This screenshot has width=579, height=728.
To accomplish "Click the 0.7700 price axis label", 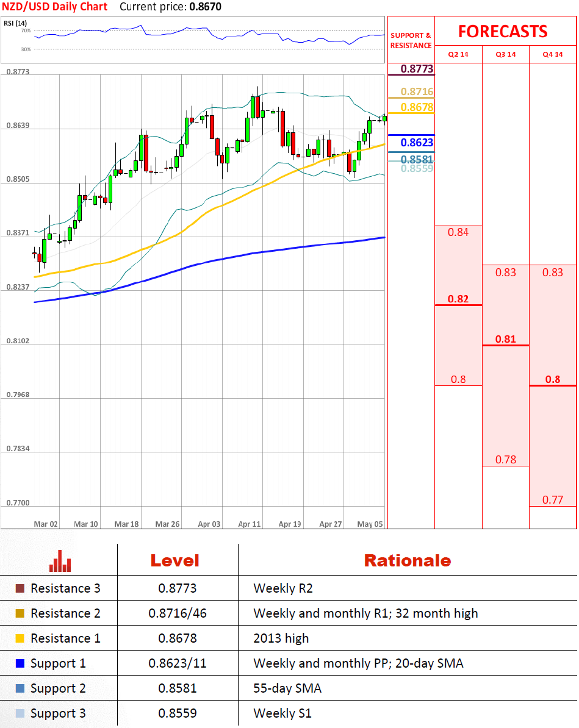I will (18, 503).
